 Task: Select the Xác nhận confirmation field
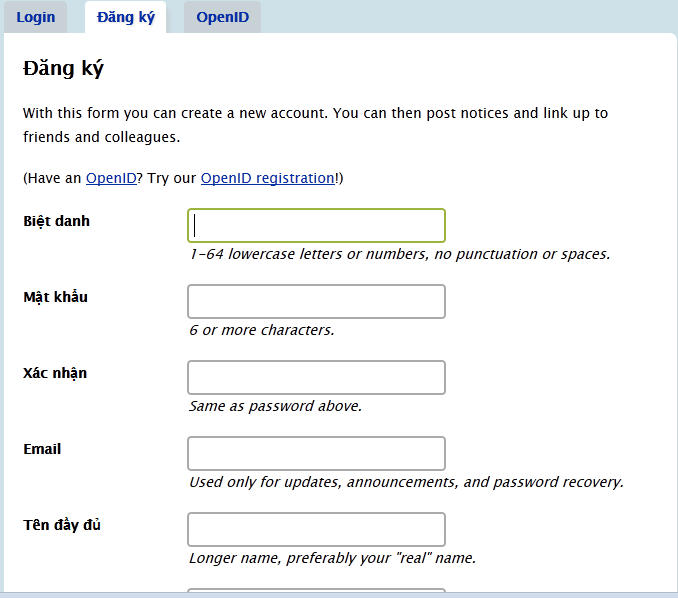click(317, 377)
